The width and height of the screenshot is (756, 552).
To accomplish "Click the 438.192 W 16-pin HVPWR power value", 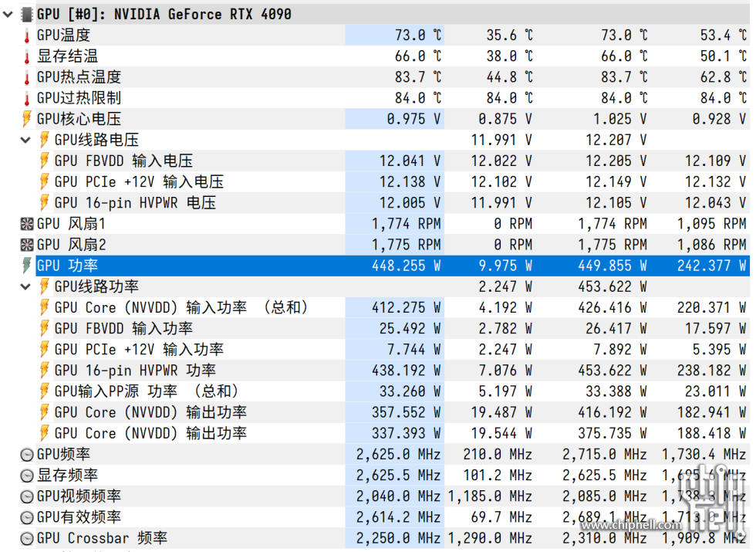I will click(x=406, y=371).
